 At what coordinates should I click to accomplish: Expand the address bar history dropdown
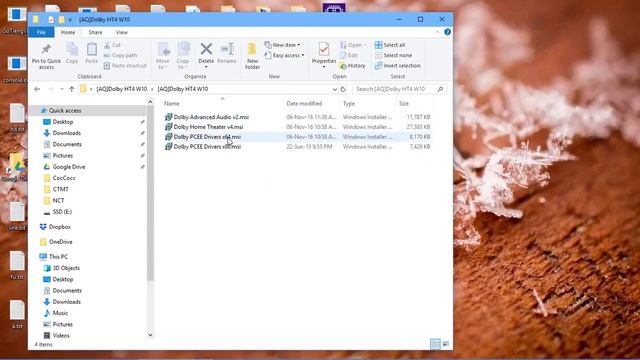pos(335,89)
